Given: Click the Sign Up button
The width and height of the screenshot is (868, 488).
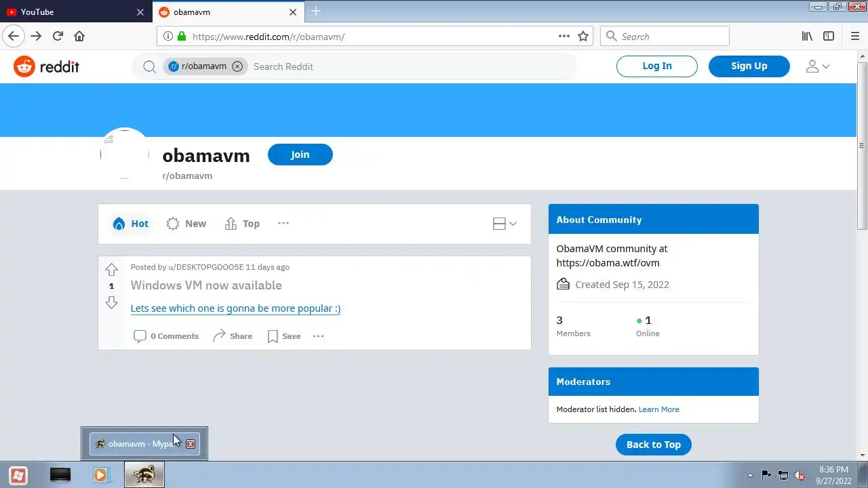Looking at the screenshot, I should coord(749,66).
